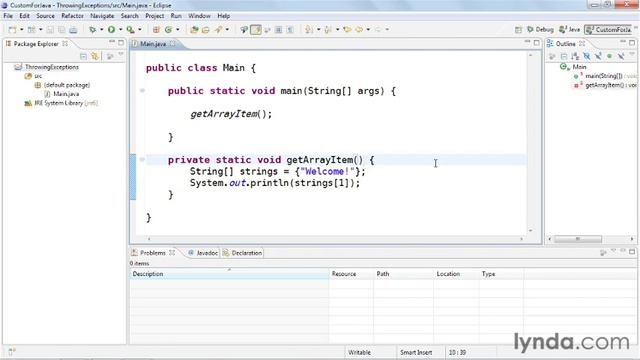The image size is (640, 360).
Task: Click the Save toolbar icon
Action: point(50,30)
